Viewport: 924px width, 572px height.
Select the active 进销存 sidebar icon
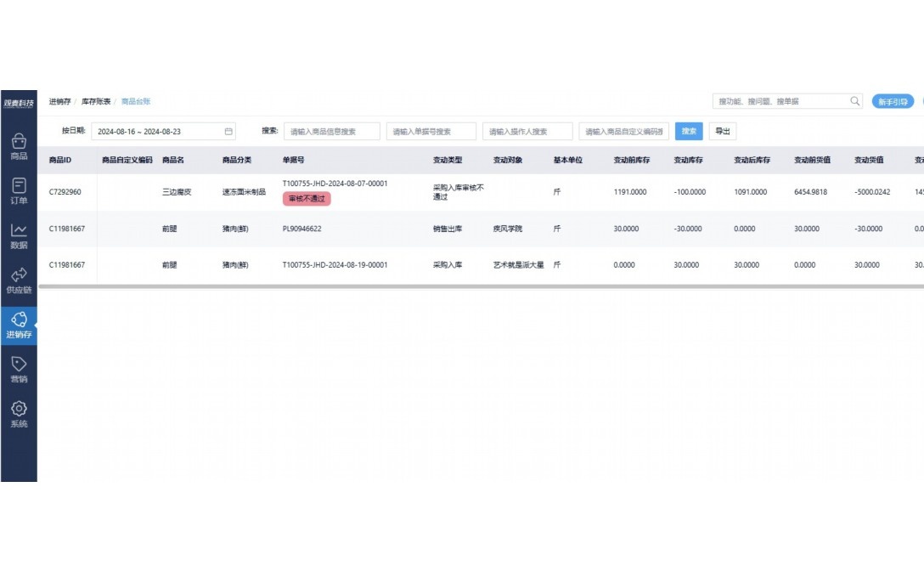point(19,323)
